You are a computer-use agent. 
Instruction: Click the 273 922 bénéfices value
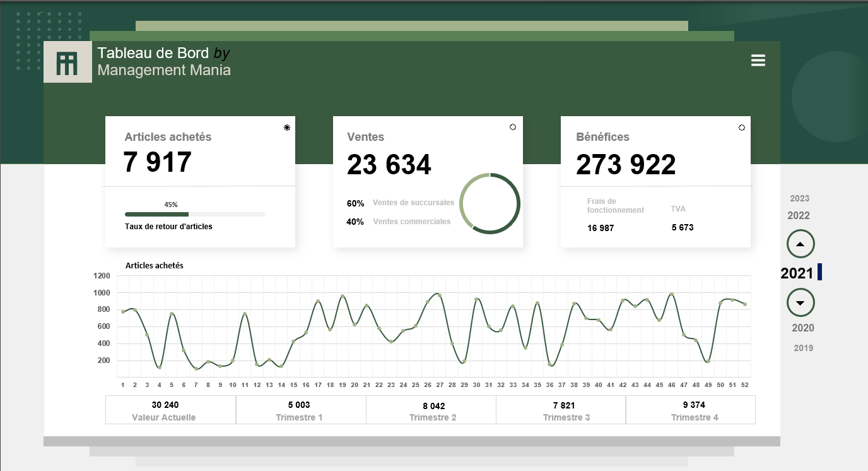(626, 165)
